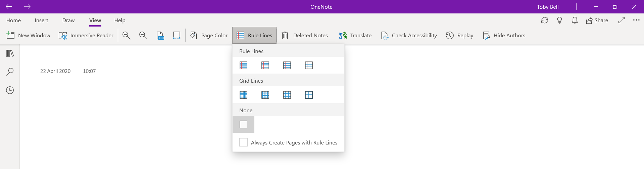
Task: Open the notebooks navigation icon
Action: pyautogui.click(x=10, y=53)
